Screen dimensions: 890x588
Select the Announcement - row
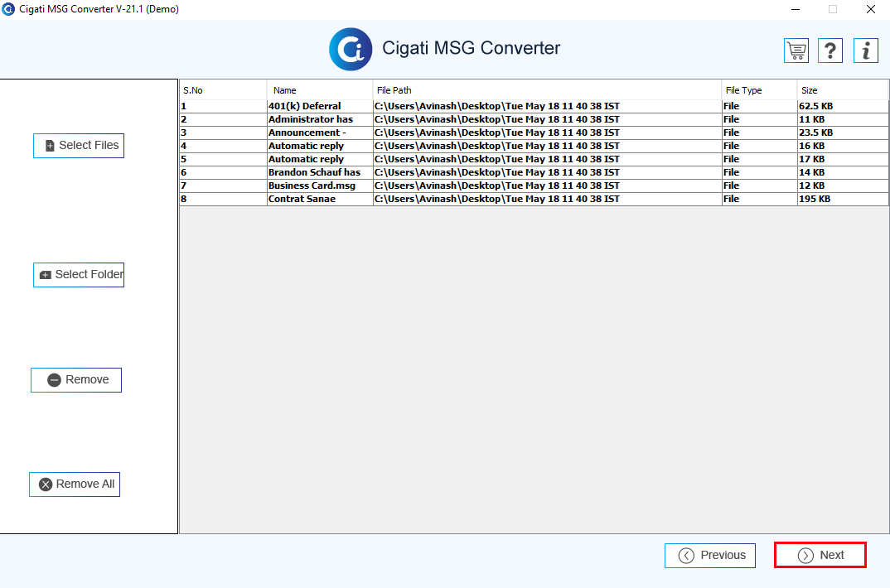point(534,133)
